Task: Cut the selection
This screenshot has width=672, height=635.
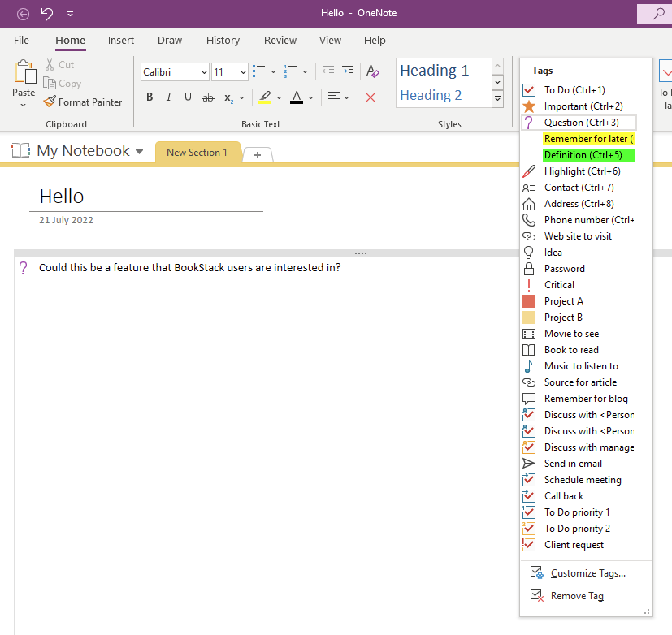Action: point(60,65)
